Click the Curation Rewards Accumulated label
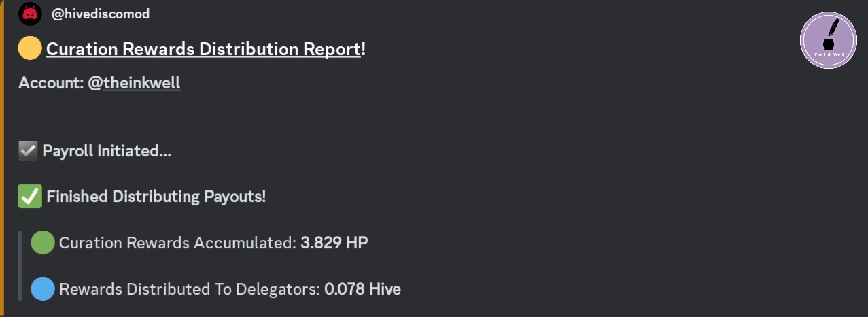The width and height of the screenshot is (868, 317). pos(177,243)
